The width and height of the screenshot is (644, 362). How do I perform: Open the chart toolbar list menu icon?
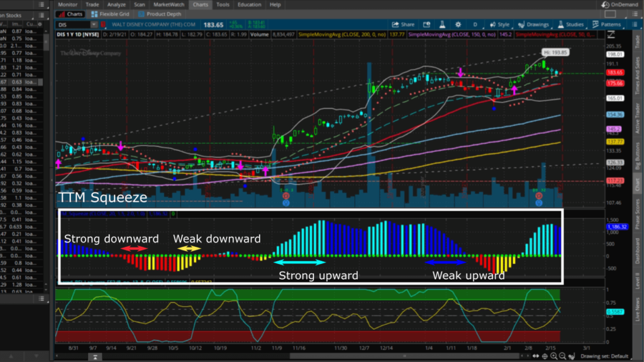click(635, 25)
